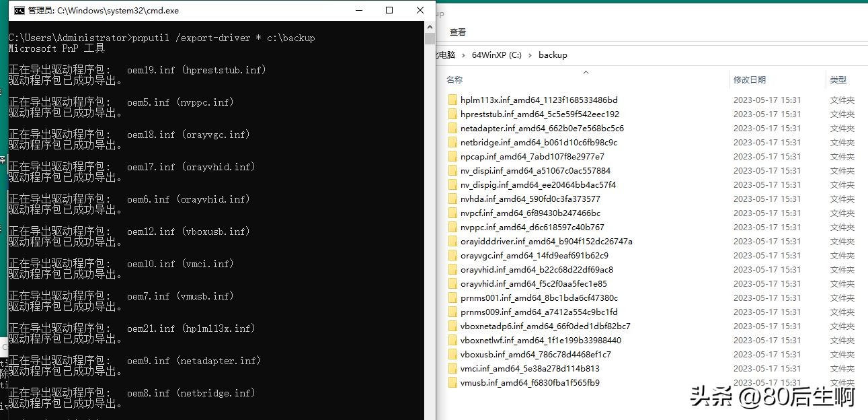Screen dimensions: 868x420
Task: Go to 64WinXP (C:) in breadcrumb
Action: click(x=496, y=55)
